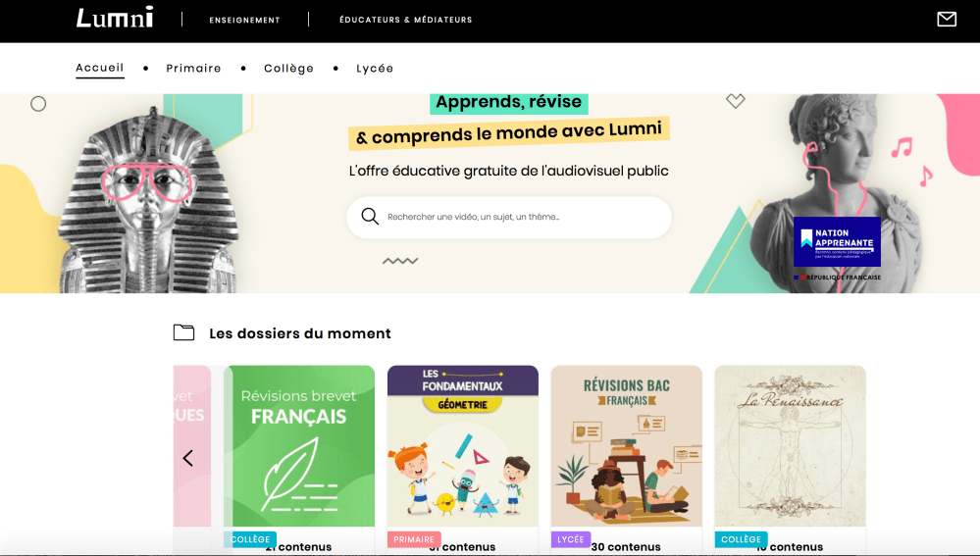Click the Nation Apprenante badge
Image resolution: width=980 pixels, height=556 pixels.
(837, 242)
